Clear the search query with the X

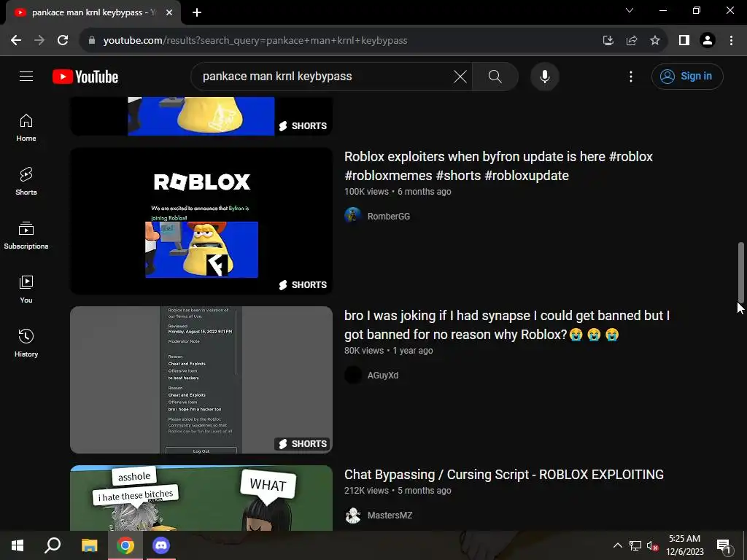click(x=460, y=76)
